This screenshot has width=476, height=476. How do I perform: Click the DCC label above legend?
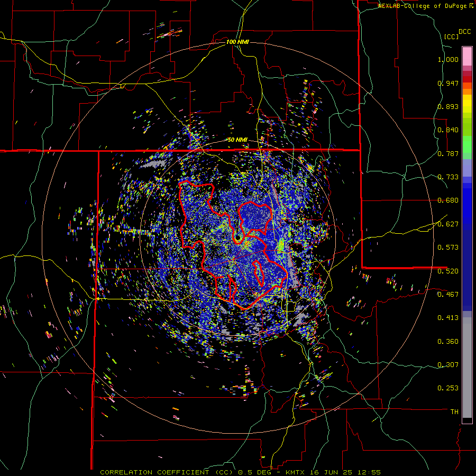pyautogui.click(x=464, y=32)
